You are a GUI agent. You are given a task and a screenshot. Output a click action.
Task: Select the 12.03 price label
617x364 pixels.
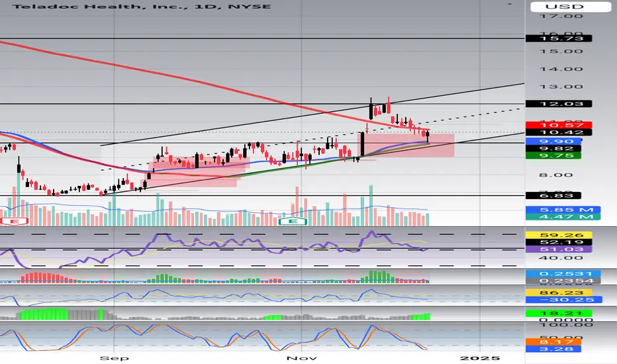click(x=559, y=104)
